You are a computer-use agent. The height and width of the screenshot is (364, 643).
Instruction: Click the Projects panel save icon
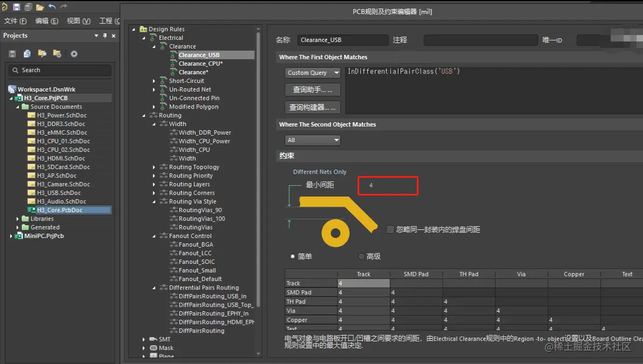coord(12,54)
